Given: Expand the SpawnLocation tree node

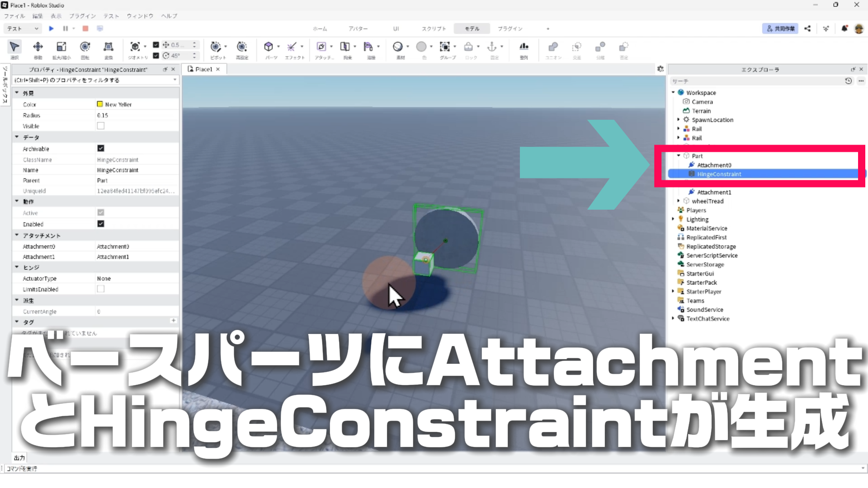Looking at the screenshot, I should tap(679, 120).
